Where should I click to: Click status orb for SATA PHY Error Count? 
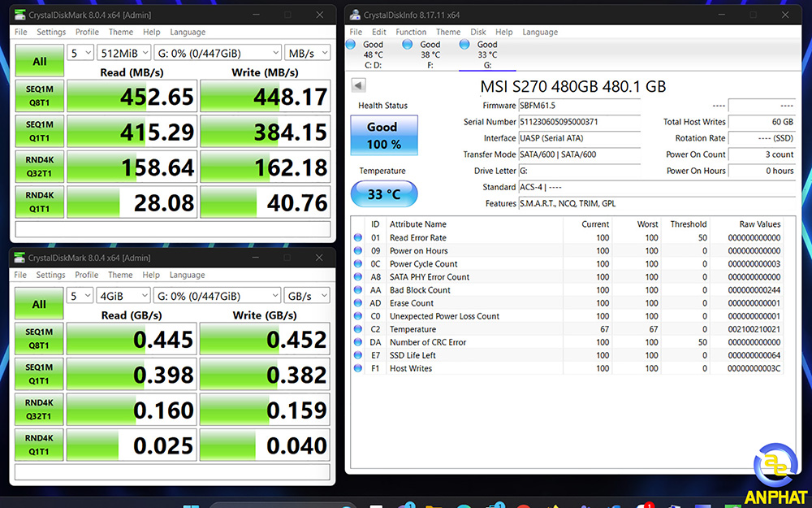pyautogui.click(x=358, y=277)
